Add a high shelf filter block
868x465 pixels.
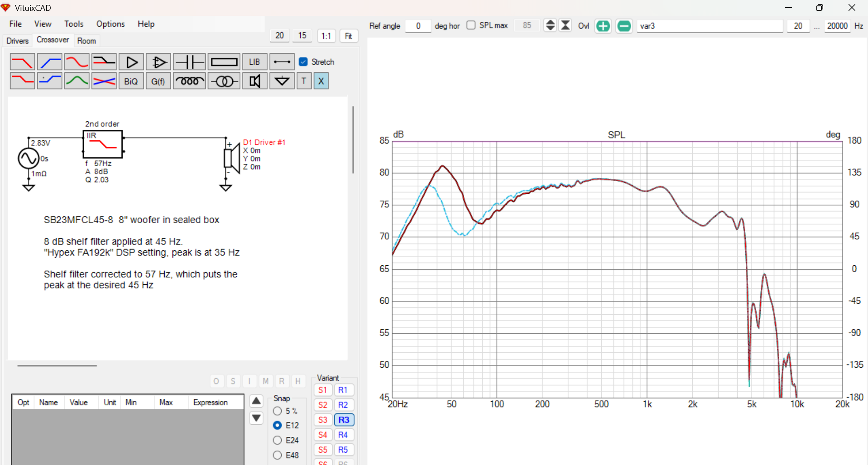coord(49,81)
